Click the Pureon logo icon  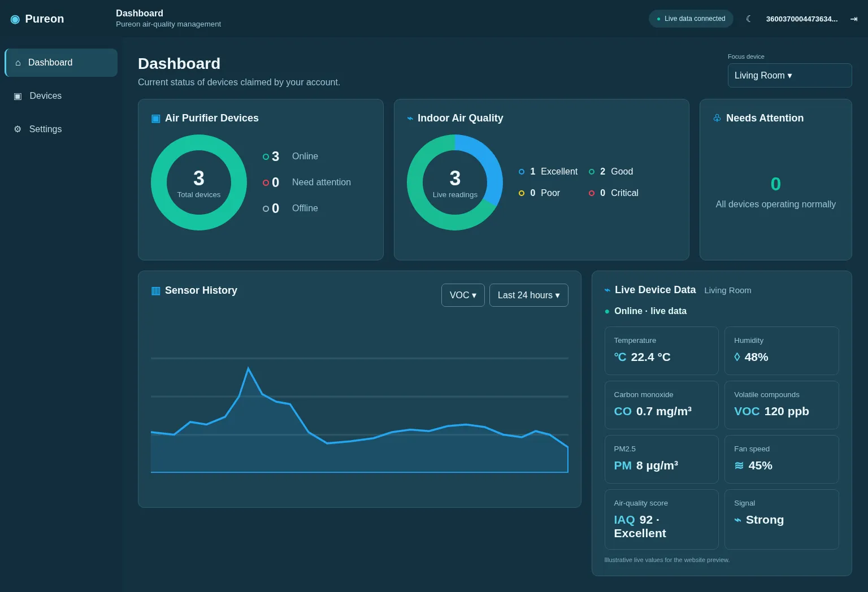tap(15, 19)
